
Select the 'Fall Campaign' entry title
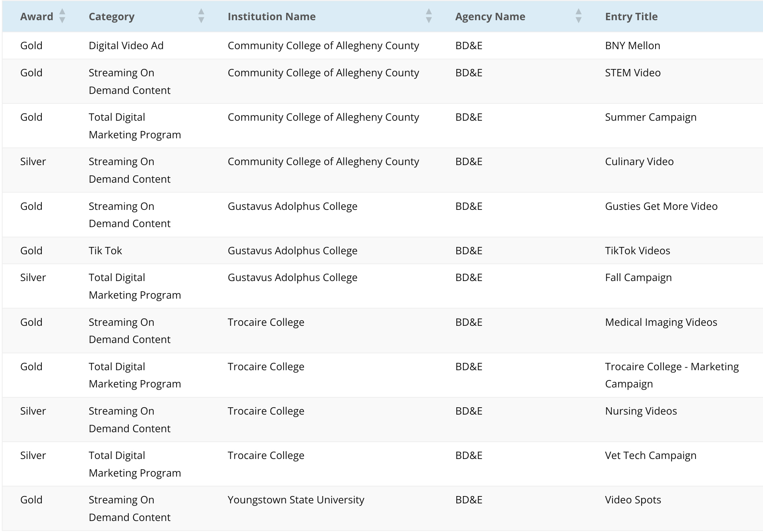click(x=638, y=277)
